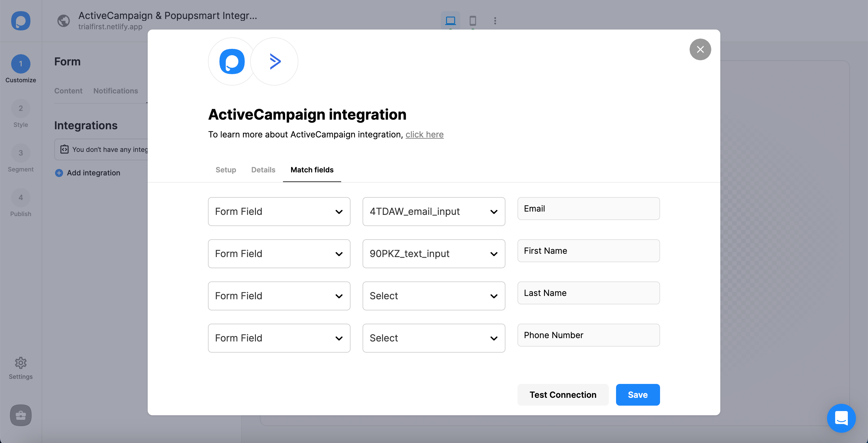Click the Popupsmart logo in sidebar
This screenshot has width=868, height=443.
[20, 21]
